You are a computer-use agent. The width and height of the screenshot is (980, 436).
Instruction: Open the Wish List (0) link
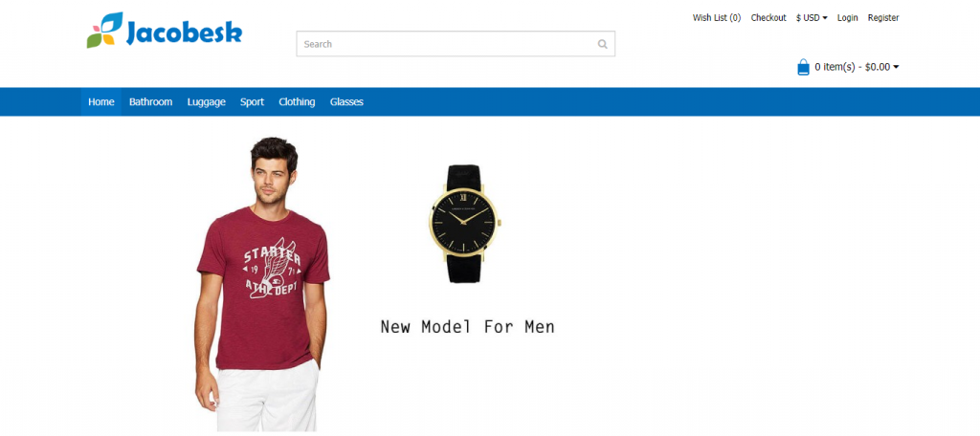coord(716,18)
